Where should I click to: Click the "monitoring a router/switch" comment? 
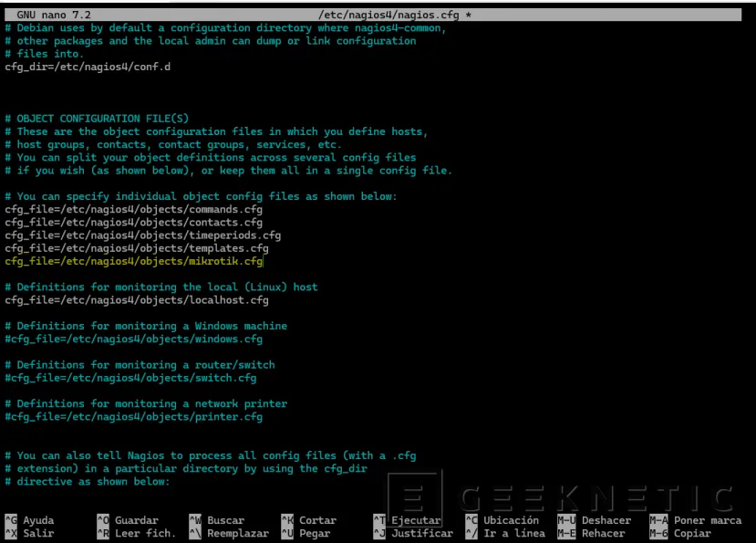[x=140, y=365]
